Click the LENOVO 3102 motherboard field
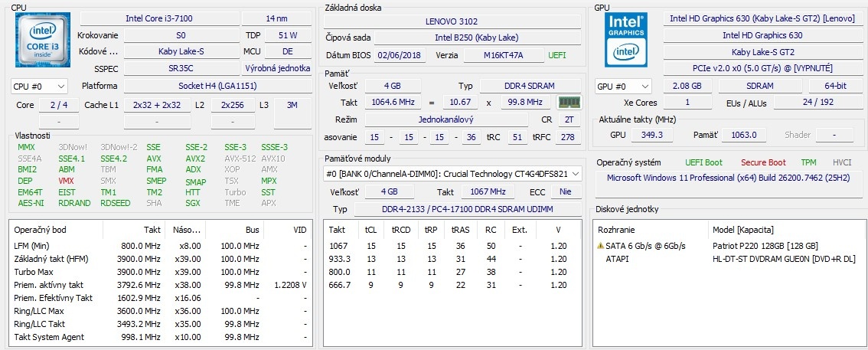This screenshot has width=868, height=350. (x=452, y=21)
